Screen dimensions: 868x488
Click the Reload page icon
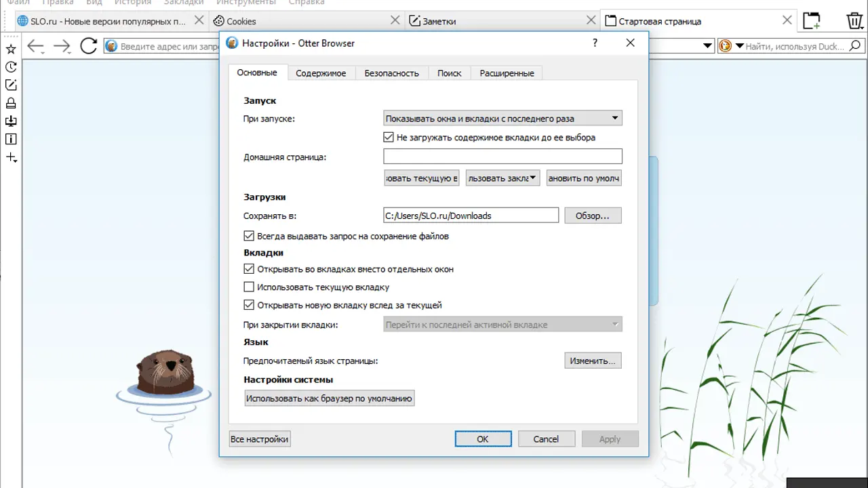click(89, 46)
